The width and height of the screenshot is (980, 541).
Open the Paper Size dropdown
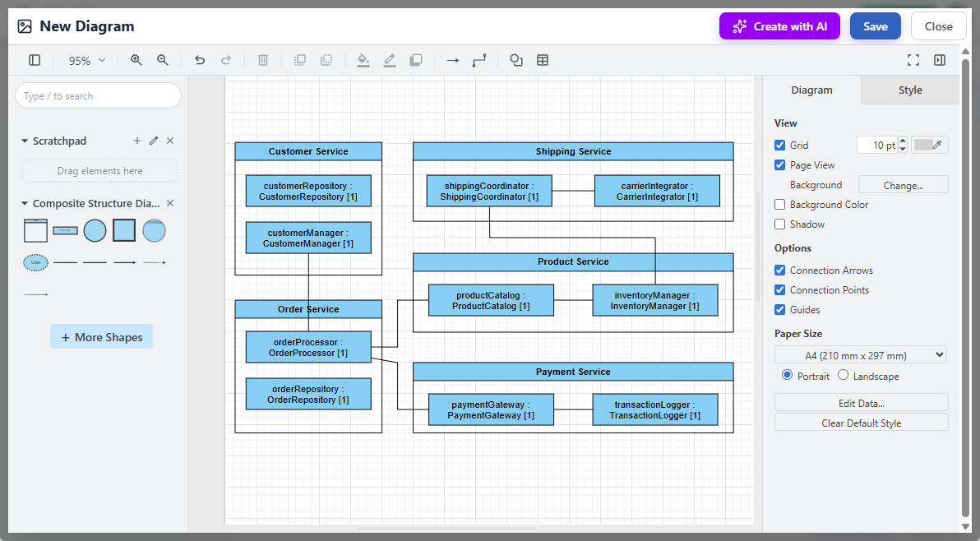(x=860, y=354)
